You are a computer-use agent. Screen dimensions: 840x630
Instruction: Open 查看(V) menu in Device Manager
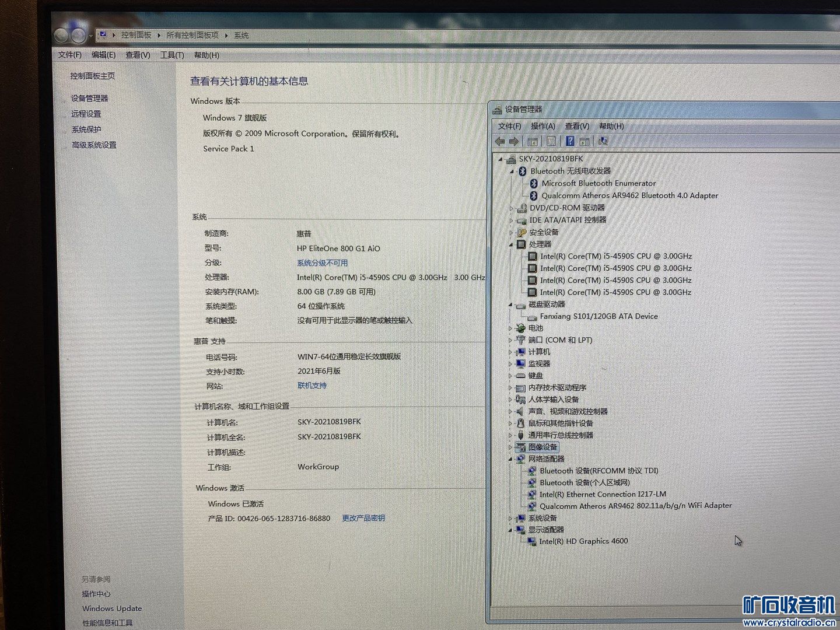pyautogui.click(x=577, y=126)
